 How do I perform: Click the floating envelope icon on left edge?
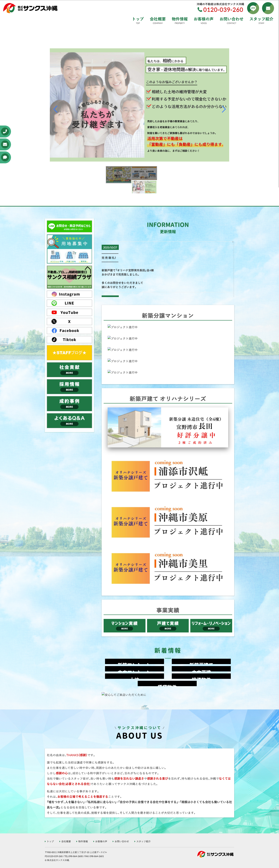tap(5, 144)
